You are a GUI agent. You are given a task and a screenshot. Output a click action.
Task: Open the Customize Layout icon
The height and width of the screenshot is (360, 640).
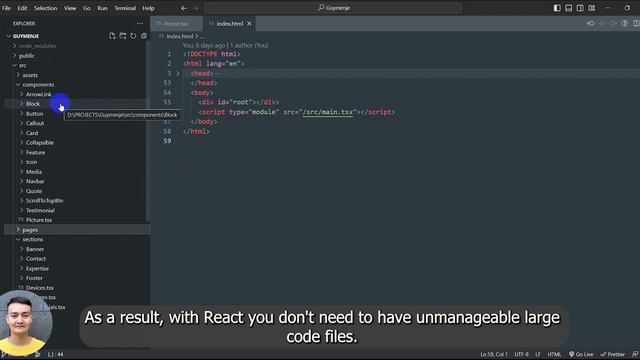coord(591,8)
